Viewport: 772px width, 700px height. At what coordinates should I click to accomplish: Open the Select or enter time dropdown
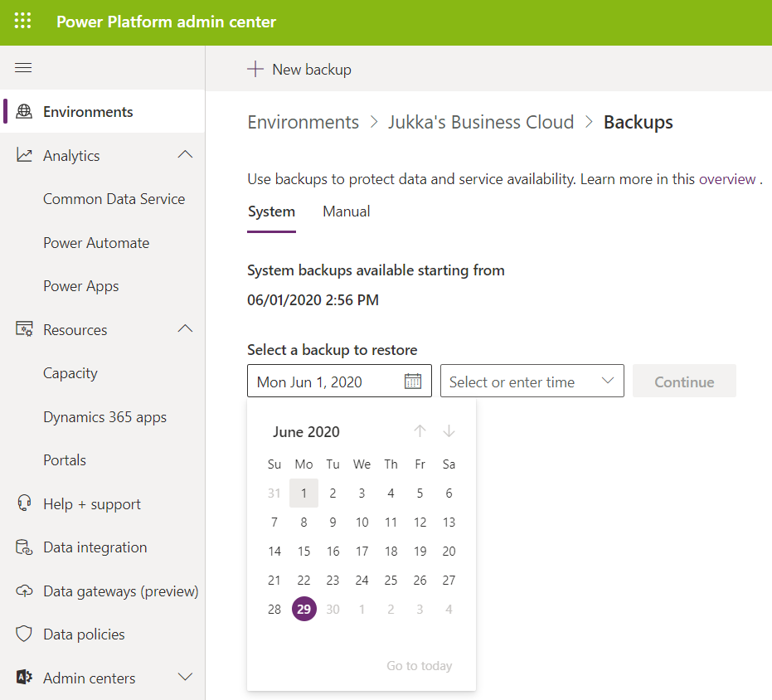click(532, 381)
